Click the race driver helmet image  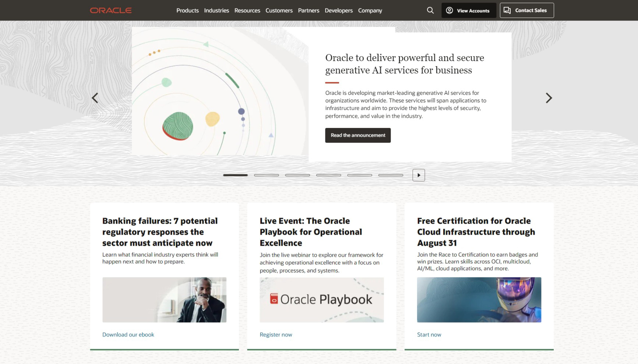pyautogui.click(x=479, y=300)
